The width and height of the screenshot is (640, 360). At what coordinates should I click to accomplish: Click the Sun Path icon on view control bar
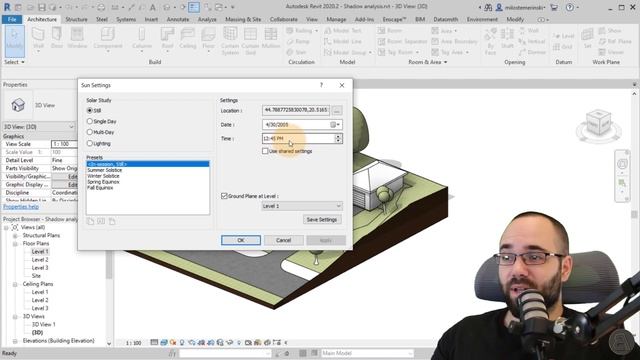(173, 342)
